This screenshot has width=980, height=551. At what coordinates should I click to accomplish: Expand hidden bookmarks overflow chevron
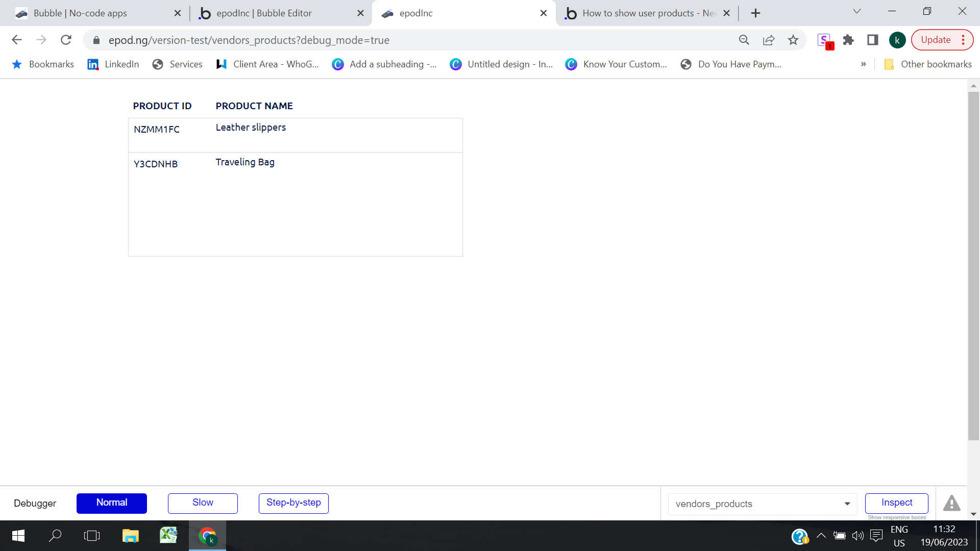tap(863, 64)
